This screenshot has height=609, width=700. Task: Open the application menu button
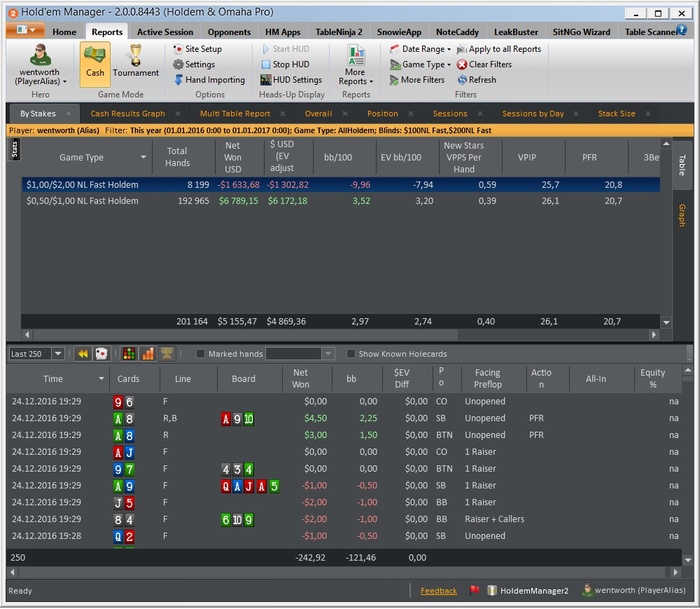click(25, 30)
